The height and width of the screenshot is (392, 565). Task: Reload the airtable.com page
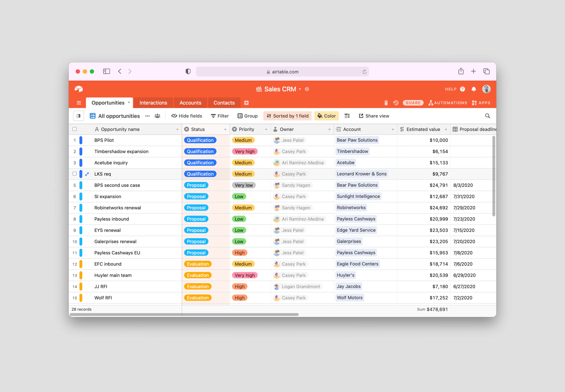(364, 72)
